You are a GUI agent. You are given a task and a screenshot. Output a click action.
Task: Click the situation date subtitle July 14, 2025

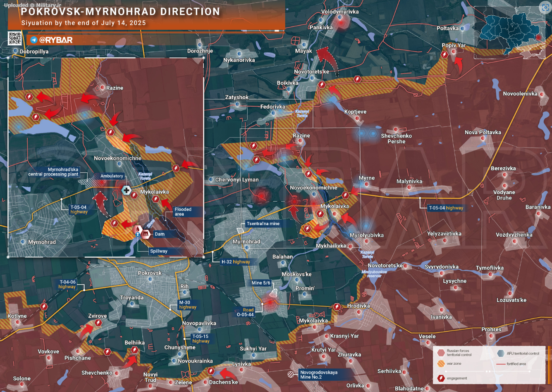click(x=84, y=23)
